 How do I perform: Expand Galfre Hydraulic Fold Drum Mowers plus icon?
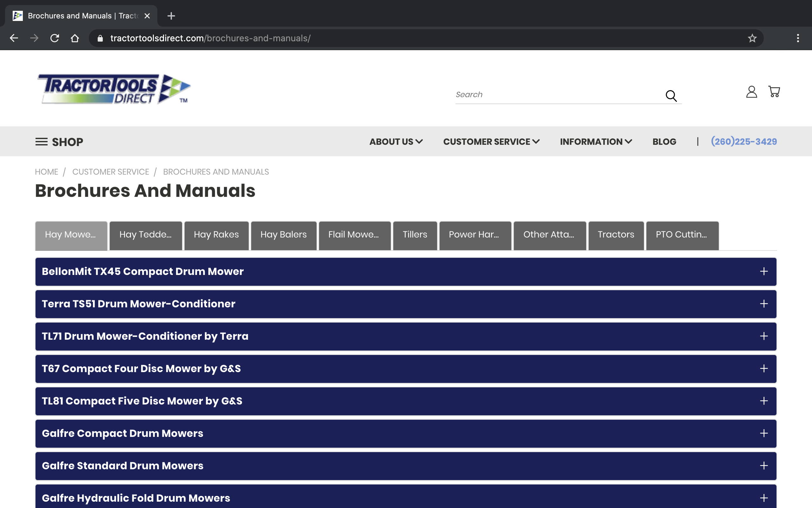click(764, 498)
